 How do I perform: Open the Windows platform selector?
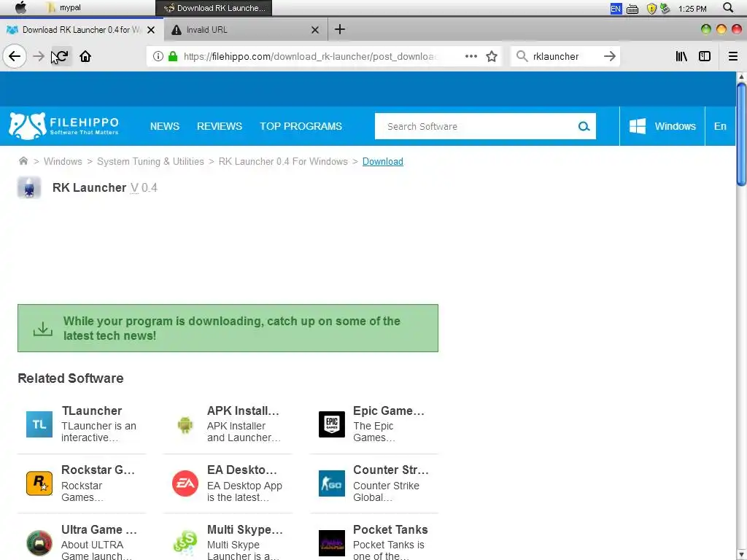(662, 126)
